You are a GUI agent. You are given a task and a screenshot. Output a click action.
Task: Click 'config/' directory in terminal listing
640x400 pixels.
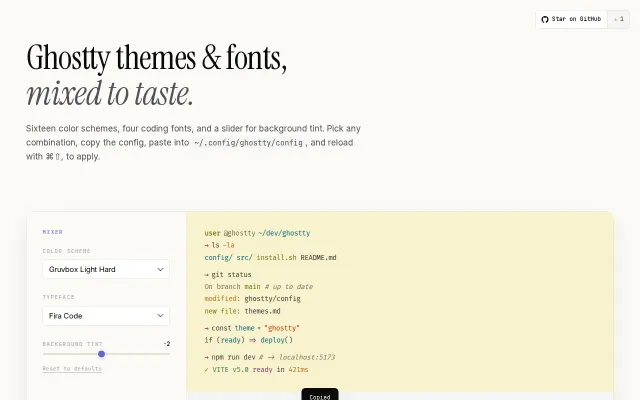coord(218,258)
